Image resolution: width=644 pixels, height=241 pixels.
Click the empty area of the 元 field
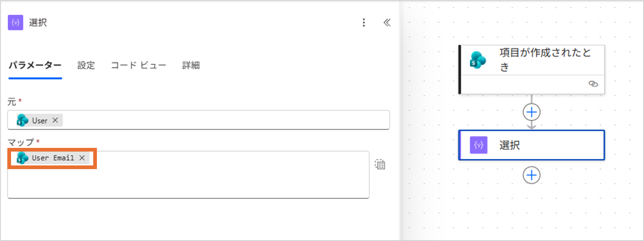pos(225,120)
